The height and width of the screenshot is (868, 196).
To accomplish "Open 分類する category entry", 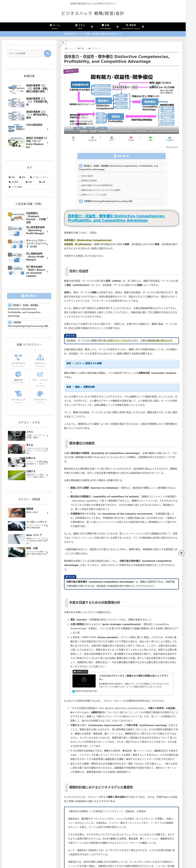I will coord(29,475).
